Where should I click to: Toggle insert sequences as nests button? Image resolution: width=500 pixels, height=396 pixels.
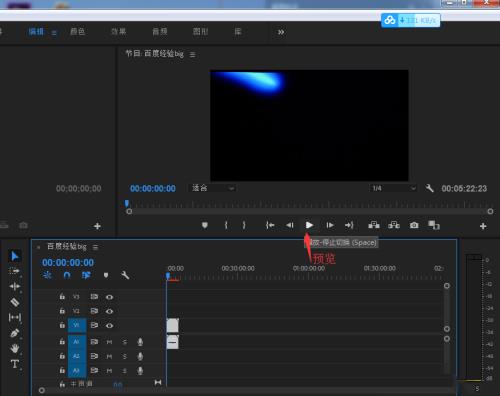pyautogui.click(x=47, y=275)
